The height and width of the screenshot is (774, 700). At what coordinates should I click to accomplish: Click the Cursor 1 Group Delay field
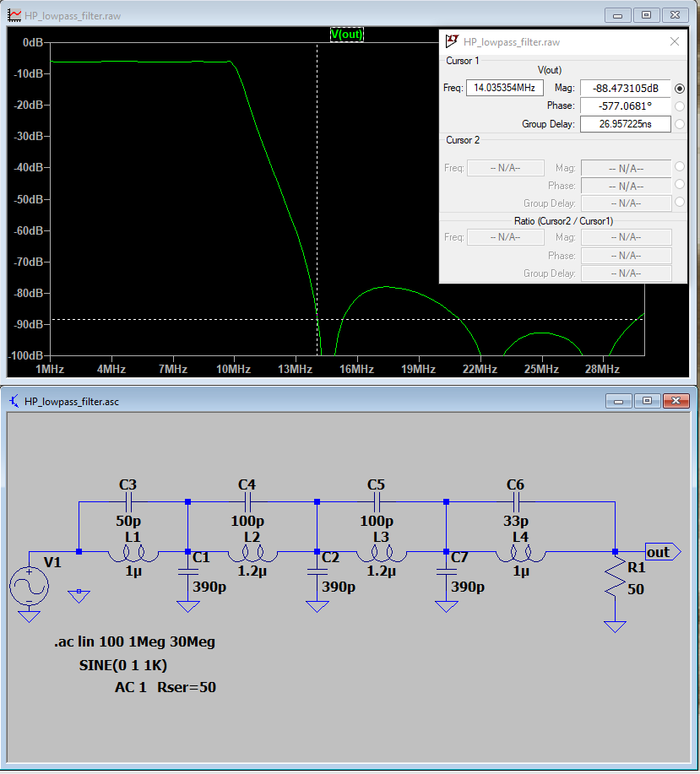tap(626, 124)
